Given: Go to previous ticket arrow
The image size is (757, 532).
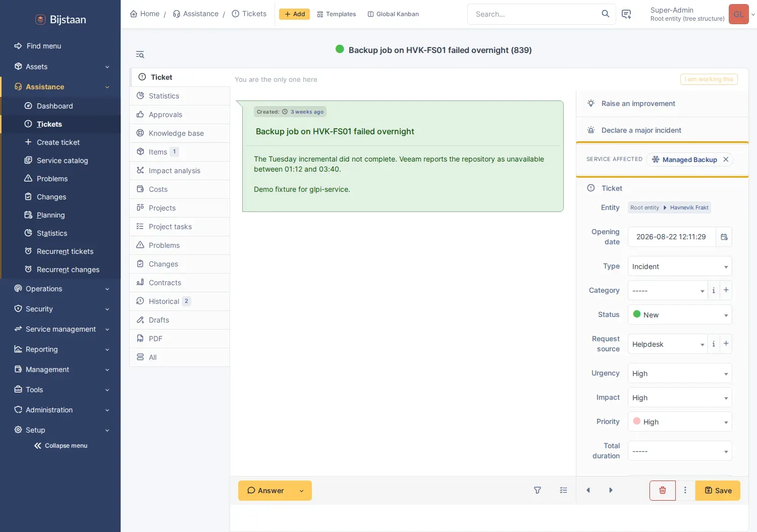Looking at the screenshot, I should pyautogui.click(x=588, y=490).
